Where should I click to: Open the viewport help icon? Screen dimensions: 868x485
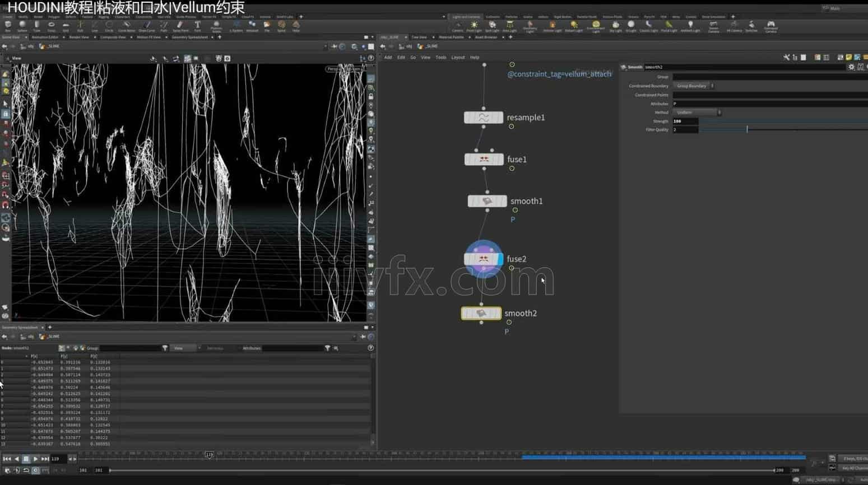point(370,58)
